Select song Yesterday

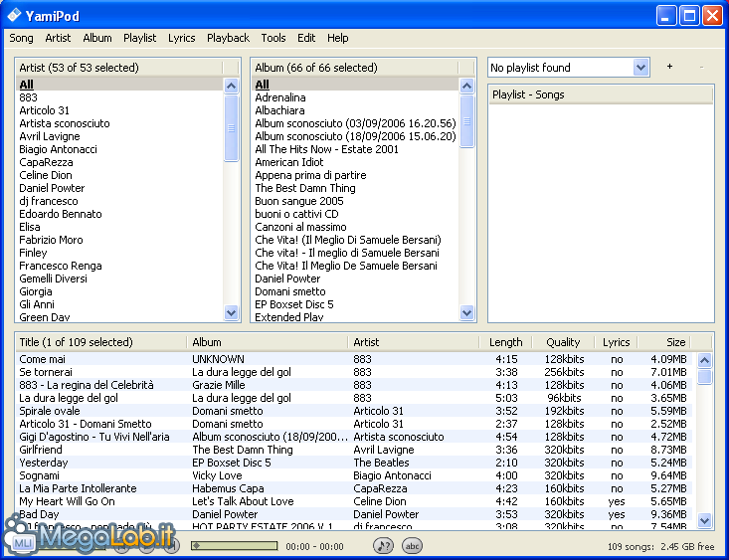click(354, 463)
